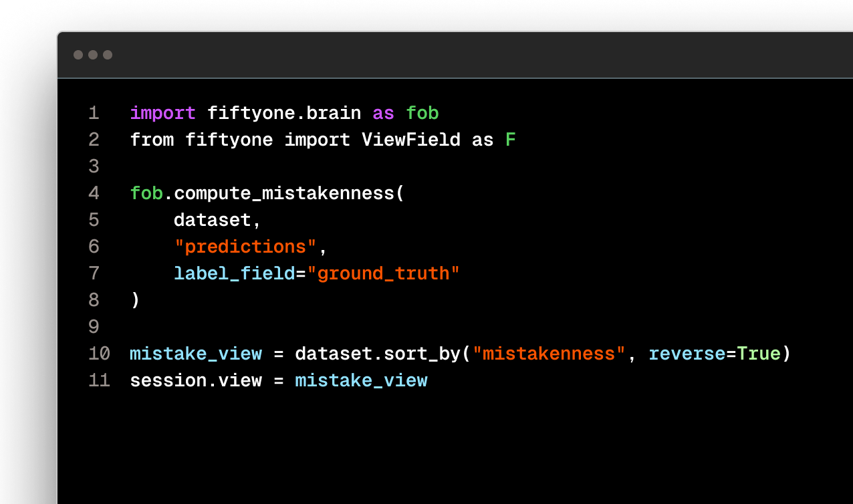The image size is (853, 504).
Task: Click "dataset.sort_by(" on line 10
Action: 383,354
